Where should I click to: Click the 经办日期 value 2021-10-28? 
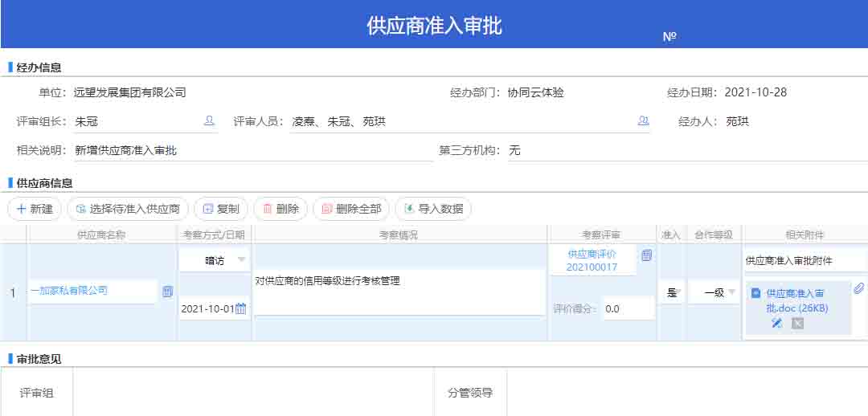pos(755,92)
